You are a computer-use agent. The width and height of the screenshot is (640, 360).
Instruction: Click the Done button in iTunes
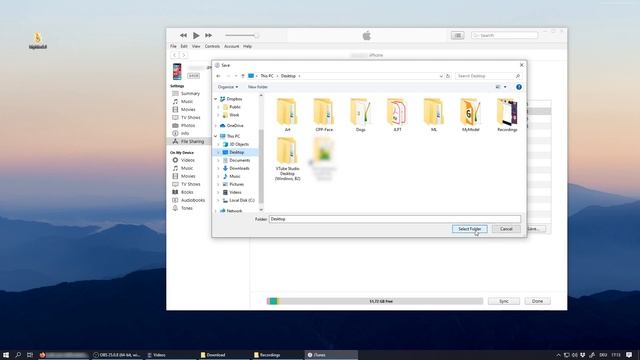(x=537, y=301)
